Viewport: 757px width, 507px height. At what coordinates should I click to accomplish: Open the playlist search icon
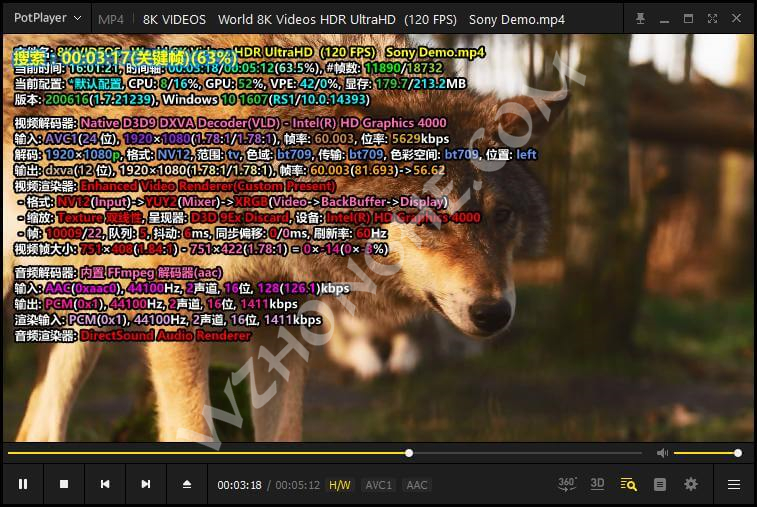coord(628,484)
